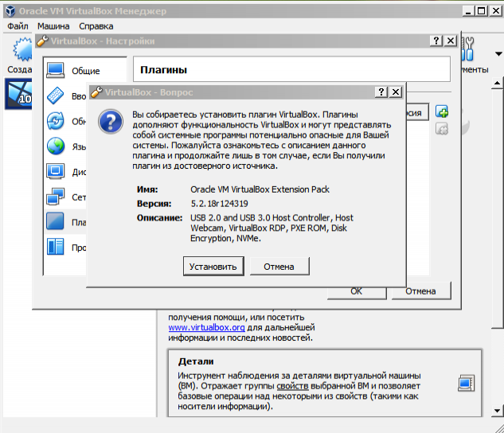Click the Детали heading in welcome panel
This screenshot has height=433, width=504.
pyautogui.click(x=196, y=361)
